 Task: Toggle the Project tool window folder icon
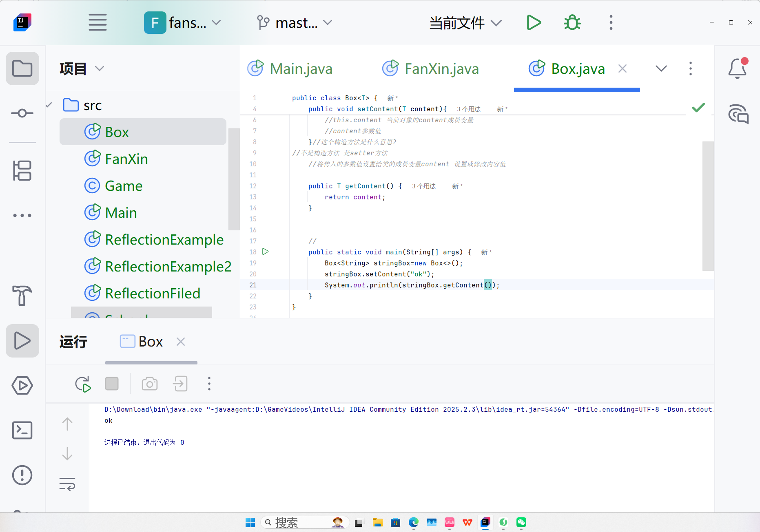coord(22,68)
